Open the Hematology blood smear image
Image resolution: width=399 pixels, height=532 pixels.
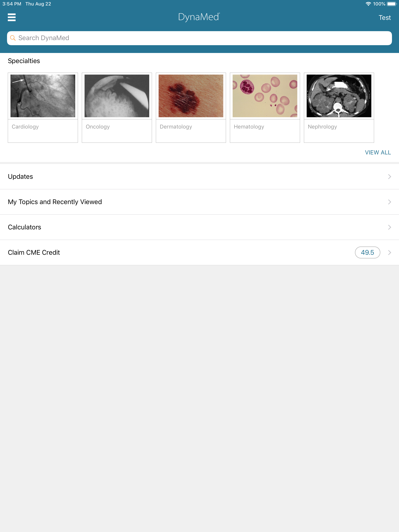265,96
